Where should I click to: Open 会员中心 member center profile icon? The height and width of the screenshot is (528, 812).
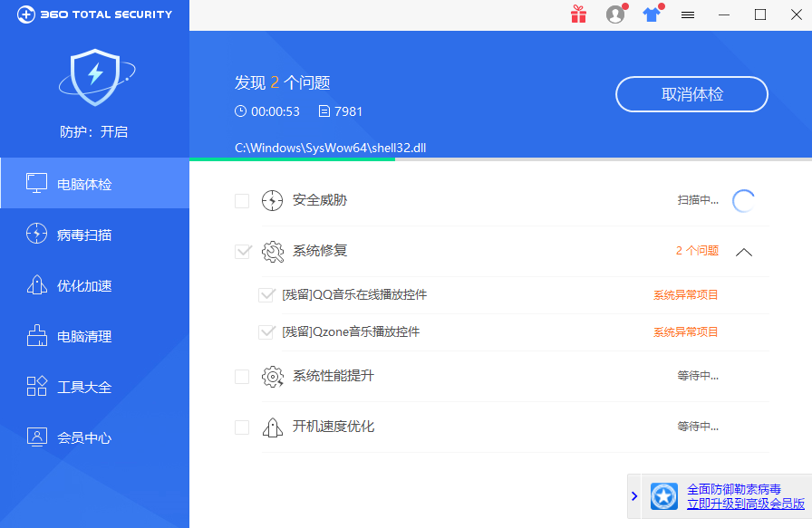coord(36,437)
